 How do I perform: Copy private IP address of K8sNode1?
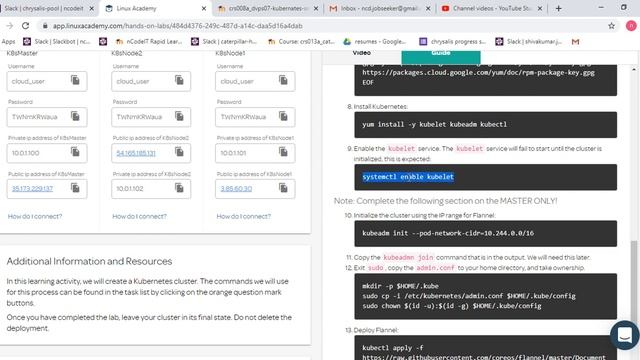283,152
